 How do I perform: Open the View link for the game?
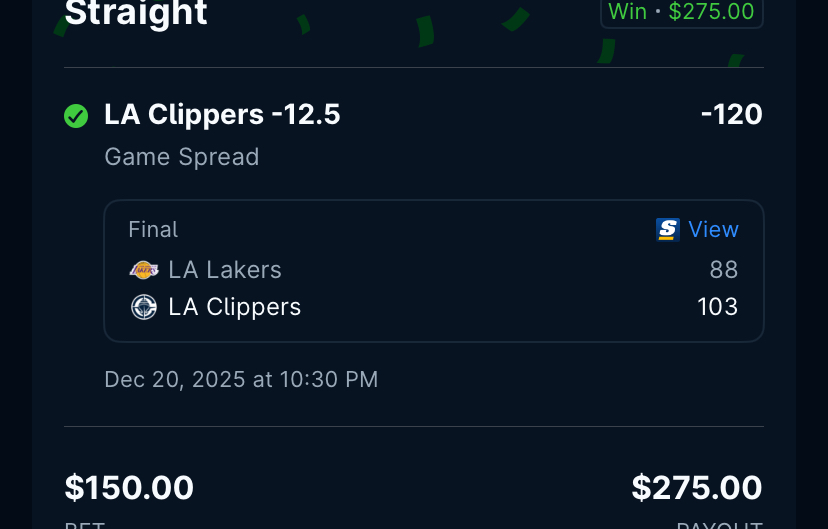click(713, 230)
